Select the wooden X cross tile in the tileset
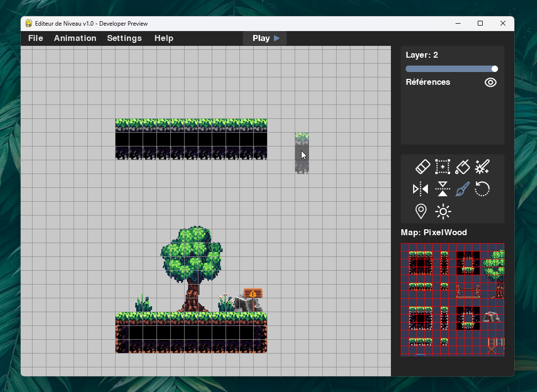537x392 pixels. pos(492,350)
